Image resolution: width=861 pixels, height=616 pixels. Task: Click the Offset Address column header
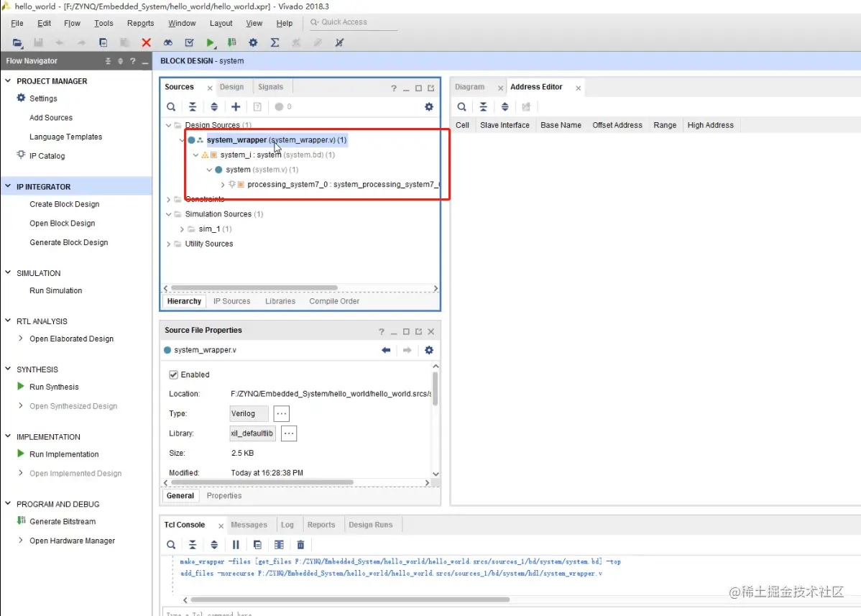point(617,125)
